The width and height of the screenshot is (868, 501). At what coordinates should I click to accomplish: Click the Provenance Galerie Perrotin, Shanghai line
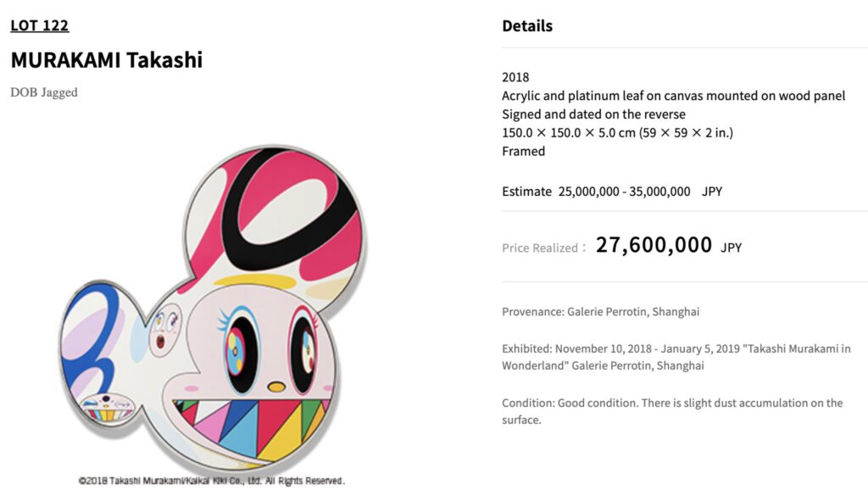[x=600, y=312]
